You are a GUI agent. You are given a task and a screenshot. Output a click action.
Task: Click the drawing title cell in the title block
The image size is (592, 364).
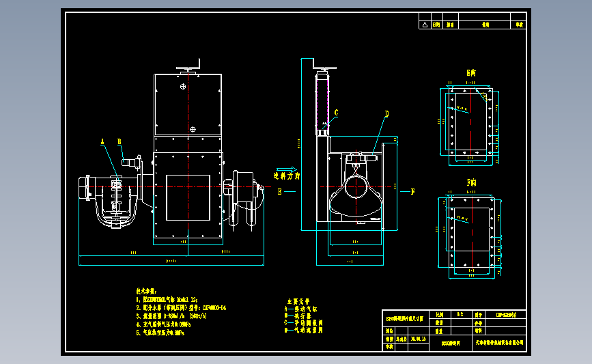coord(405,319)
